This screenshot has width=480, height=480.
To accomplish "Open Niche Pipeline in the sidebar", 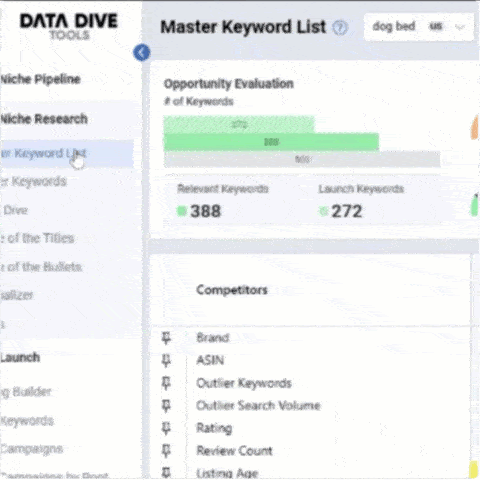I will pos(40,79).
